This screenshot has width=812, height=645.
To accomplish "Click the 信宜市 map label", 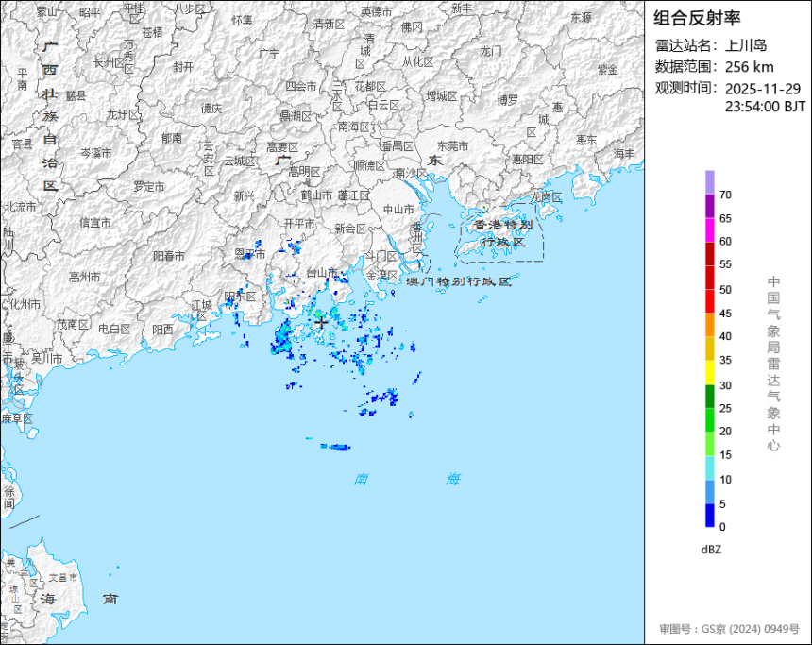I will click(x=95, y=223).
